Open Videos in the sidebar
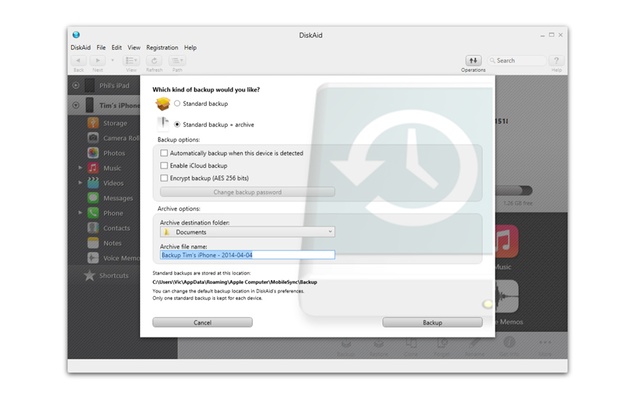This screenshot has height=400, width=624. 105,183
